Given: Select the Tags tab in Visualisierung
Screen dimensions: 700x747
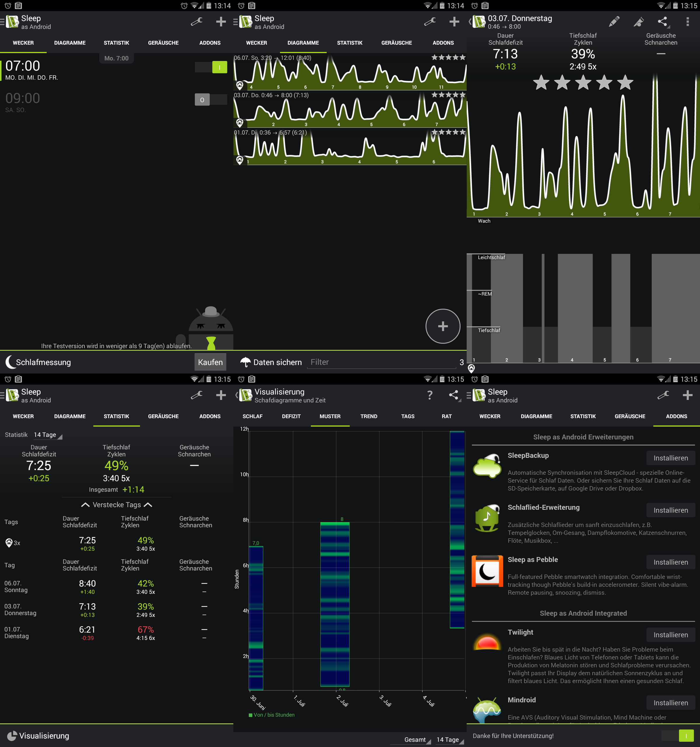Looking at the screenshot, I should click(408, 416).
